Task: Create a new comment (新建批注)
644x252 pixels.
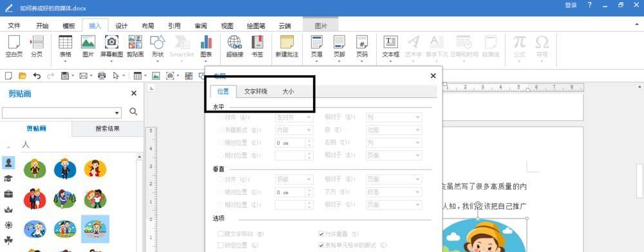Action: point(287,46)
